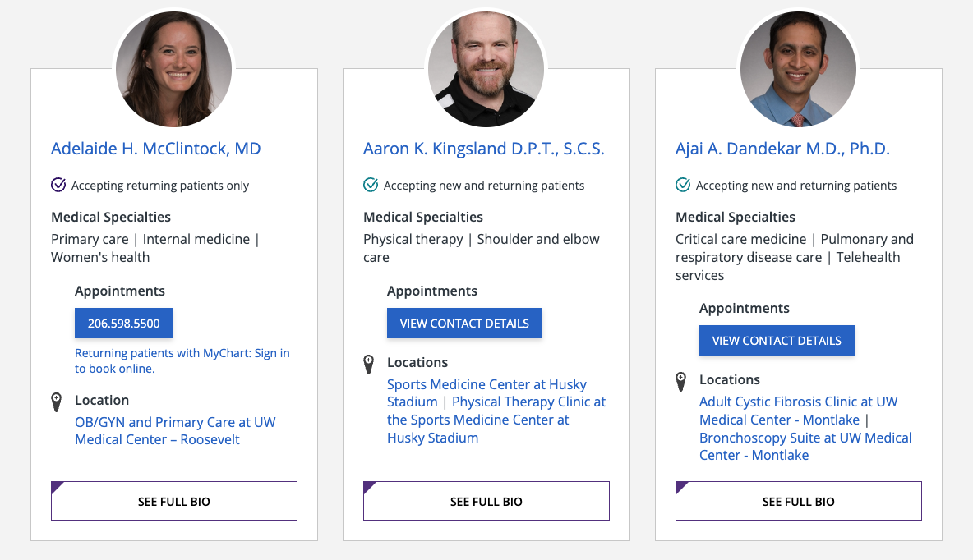Open Adelaide H. McClintock, MD name link
The width and height of the screenshot is (973, 560).
pos(156,149)
